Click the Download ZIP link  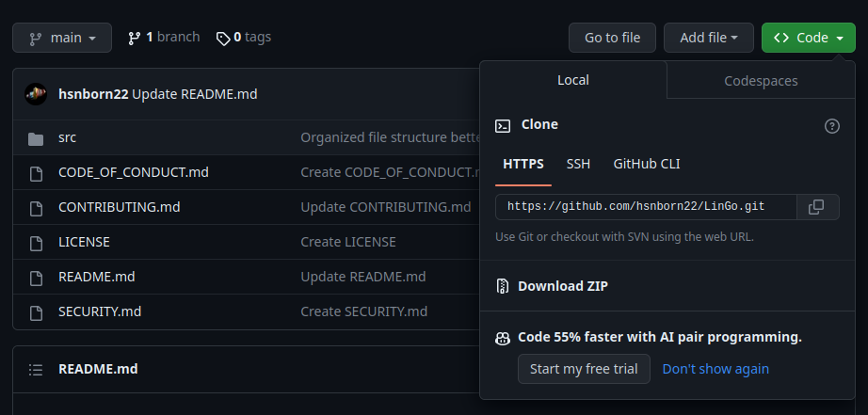(x=562, y=286)
